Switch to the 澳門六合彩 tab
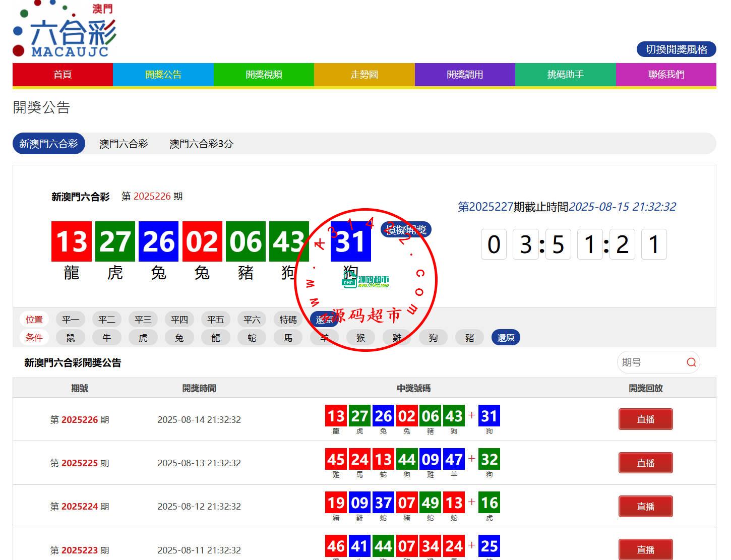This screenshot has height=560, width=731. pos(124,144)
